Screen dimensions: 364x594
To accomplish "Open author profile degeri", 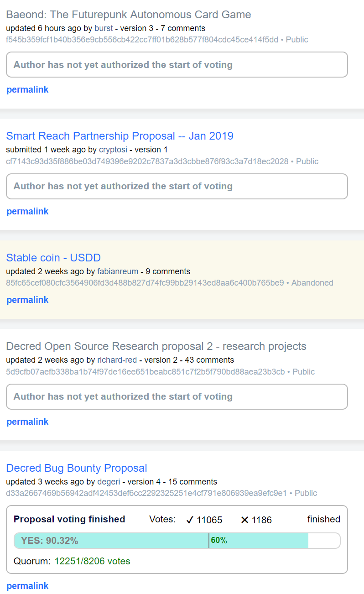I will (x=108, y=482).
